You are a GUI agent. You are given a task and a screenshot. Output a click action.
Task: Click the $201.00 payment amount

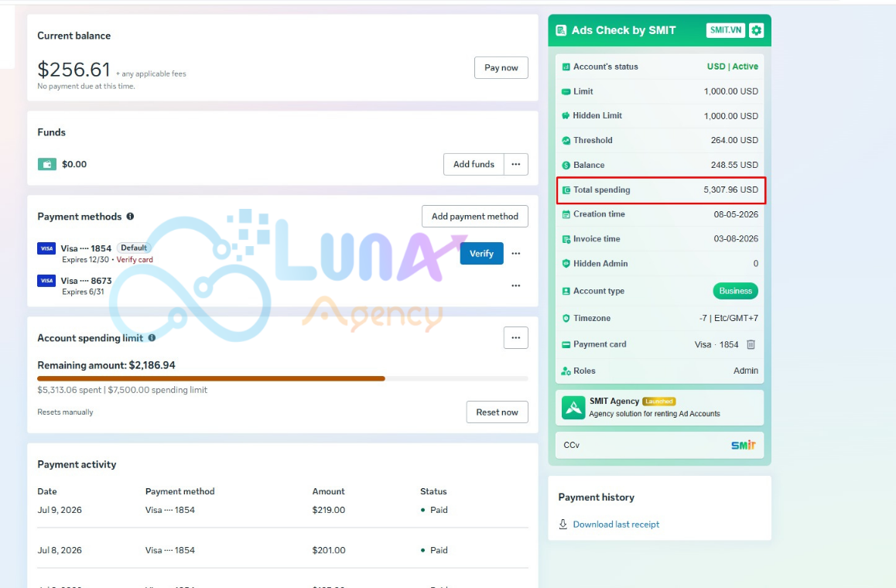pos(329,550)
